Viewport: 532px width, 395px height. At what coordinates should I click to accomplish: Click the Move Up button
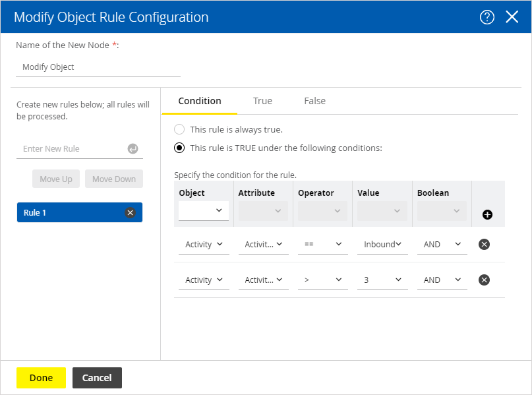click(x=56, y=179)
